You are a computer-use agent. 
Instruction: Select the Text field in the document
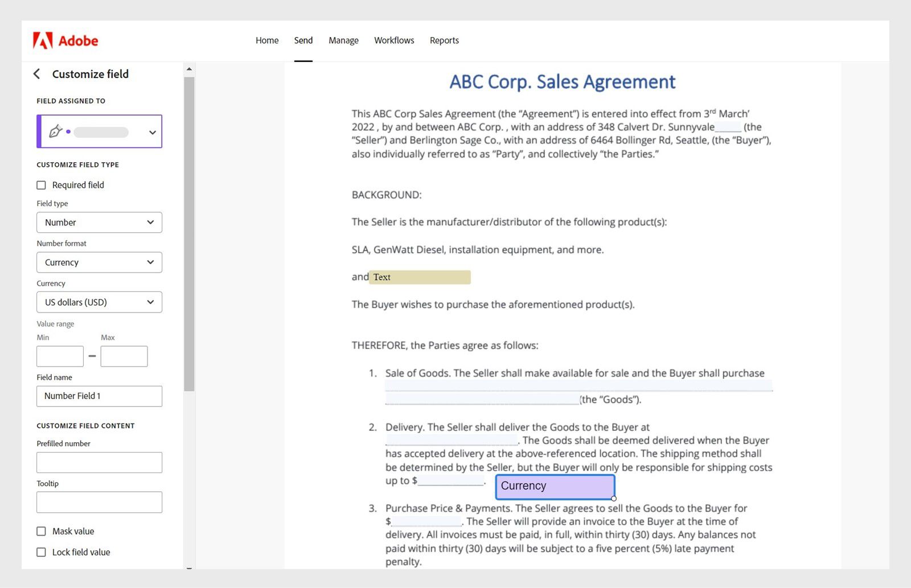tap(420, 277)
